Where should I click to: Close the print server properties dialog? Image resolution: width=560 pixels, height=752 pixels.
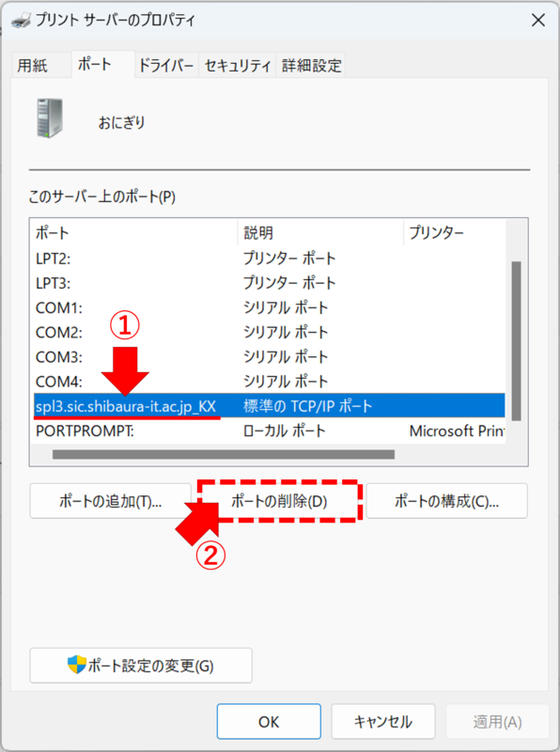538,20
